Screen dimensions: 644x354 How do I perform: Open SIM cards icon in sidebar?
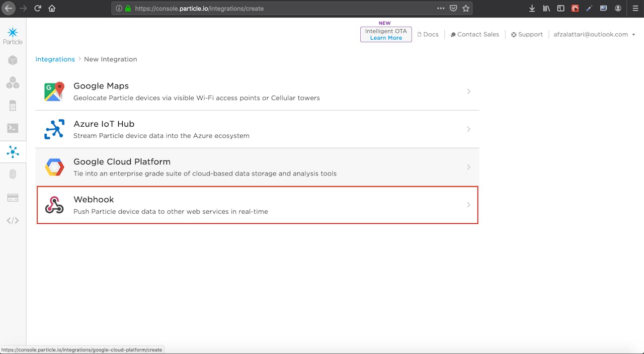(13, 106)
